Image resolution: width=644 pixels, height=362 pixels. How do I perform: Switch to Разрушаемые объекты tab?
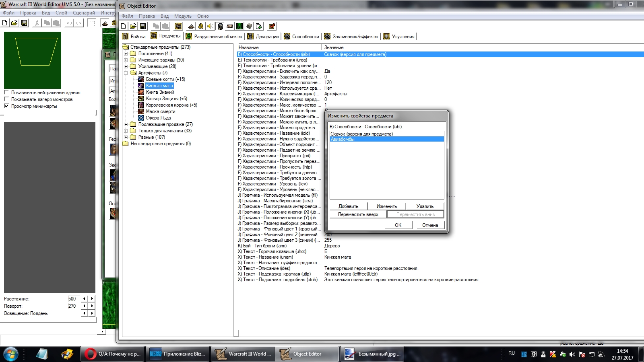click(x=214, y=36)
